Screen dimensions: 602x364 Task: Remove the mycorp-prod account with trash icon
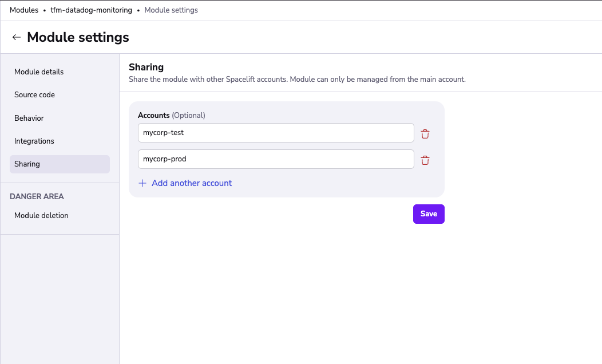(425, 160)
